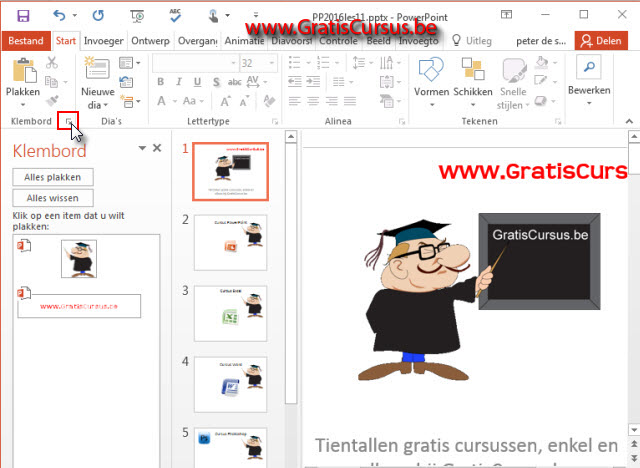Viewport: 640px width, 468px height.
Task: Open the Klembord pane options dropdown arrow
Action: tap(142, 148)
